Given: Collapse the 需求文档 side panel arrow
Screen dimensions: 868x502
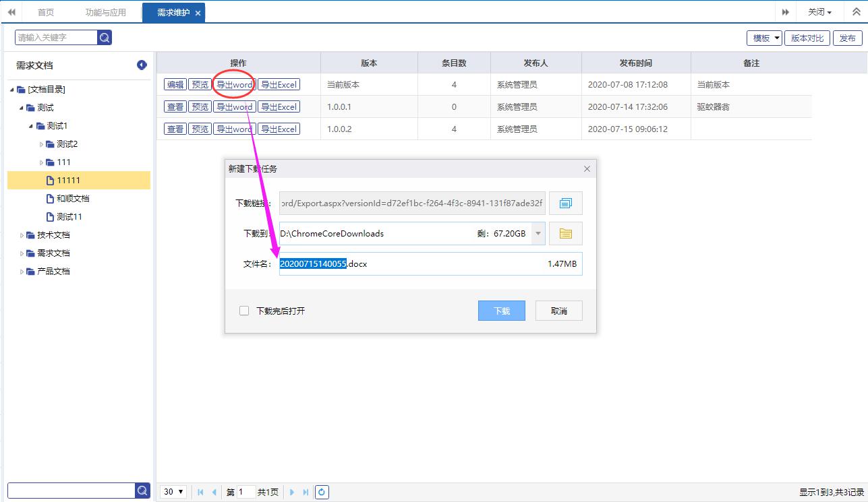Looking at the screenshot, I should point(142,65).
